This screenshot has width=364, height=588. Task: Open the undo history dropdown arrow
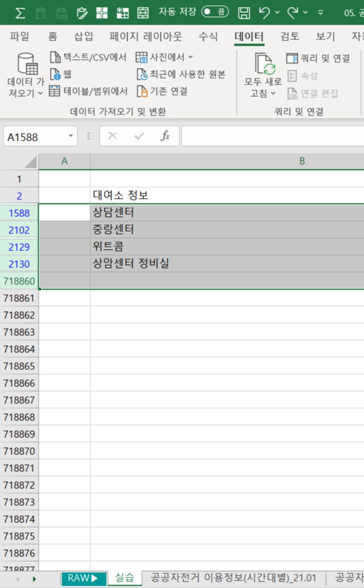pyautogui.click(x=277, y=13)
